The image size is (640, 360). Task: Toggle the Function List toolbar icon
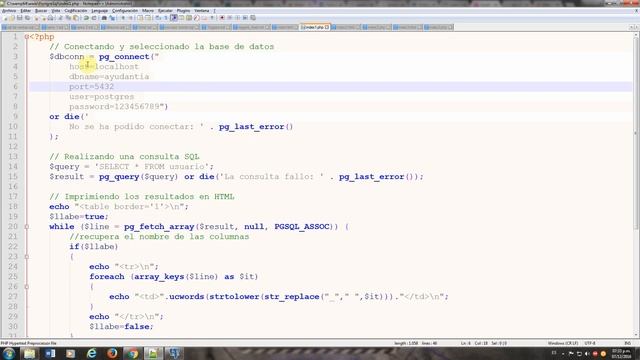(x=197, y=18)
